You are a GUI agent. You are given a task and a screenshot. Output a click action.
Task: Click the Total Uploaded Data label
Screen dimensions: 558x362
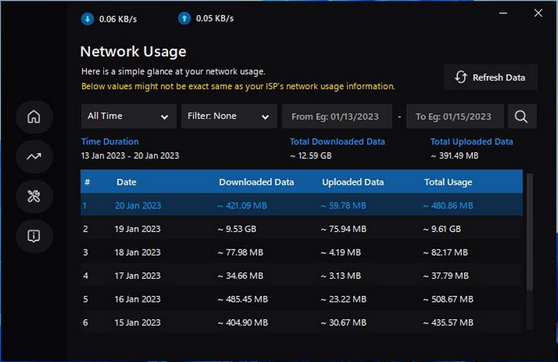(x=472, y=142)
